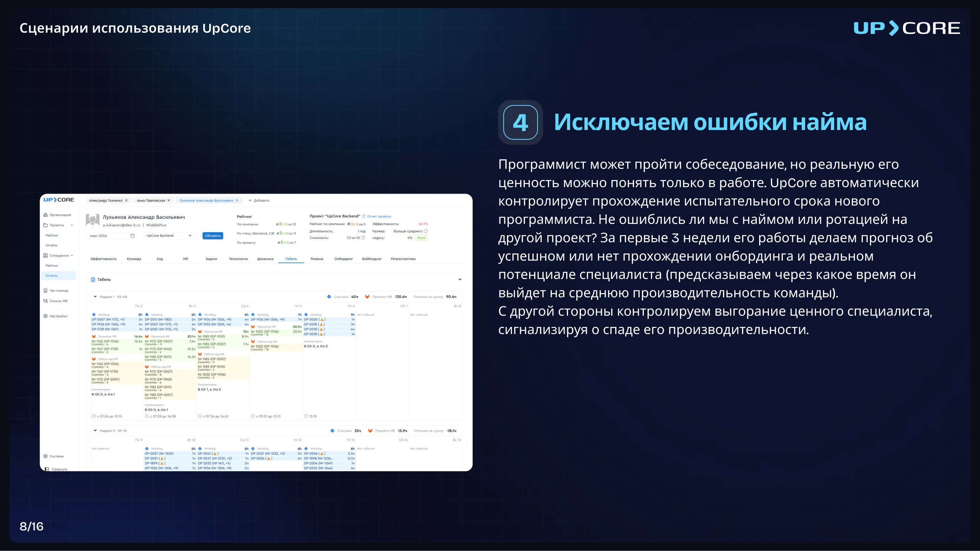The height and width of the screenshot is (551, 980).
Task: Click the help icon next to больше среднего
Action: click(426, 231)
